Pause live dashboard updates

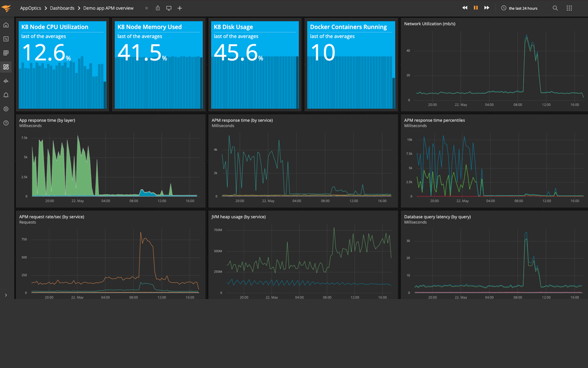coord(475,8)
